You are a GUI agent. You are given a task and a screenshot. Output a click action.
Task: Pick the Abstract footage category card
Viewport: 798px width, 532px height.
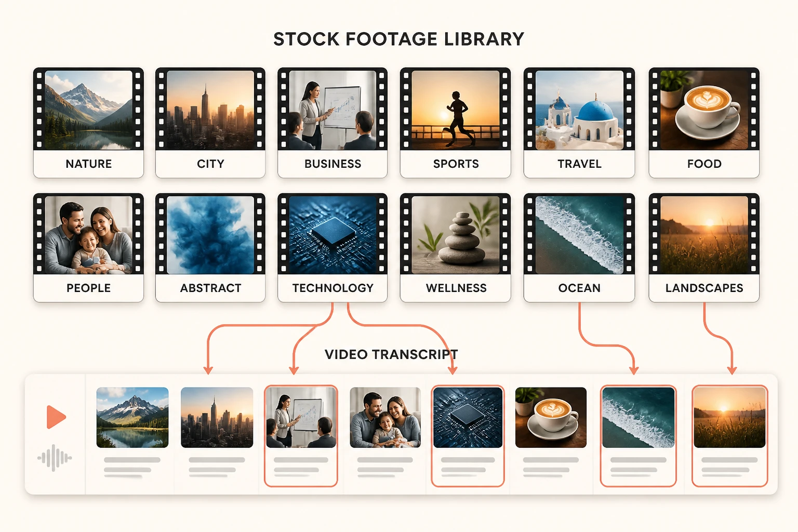point(210,248)
